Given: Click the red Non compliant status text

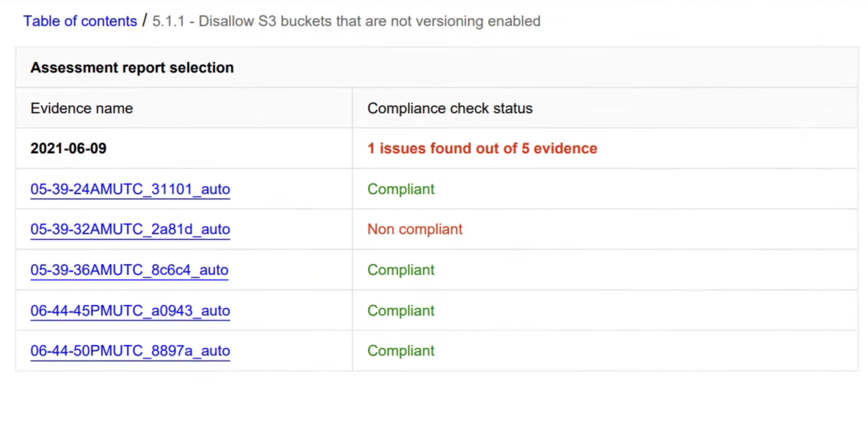Looking at the screenshot, I should (415, 229).
